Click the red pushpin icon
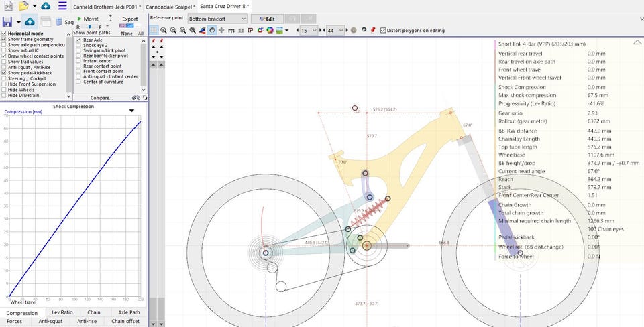 coord(373,30)
